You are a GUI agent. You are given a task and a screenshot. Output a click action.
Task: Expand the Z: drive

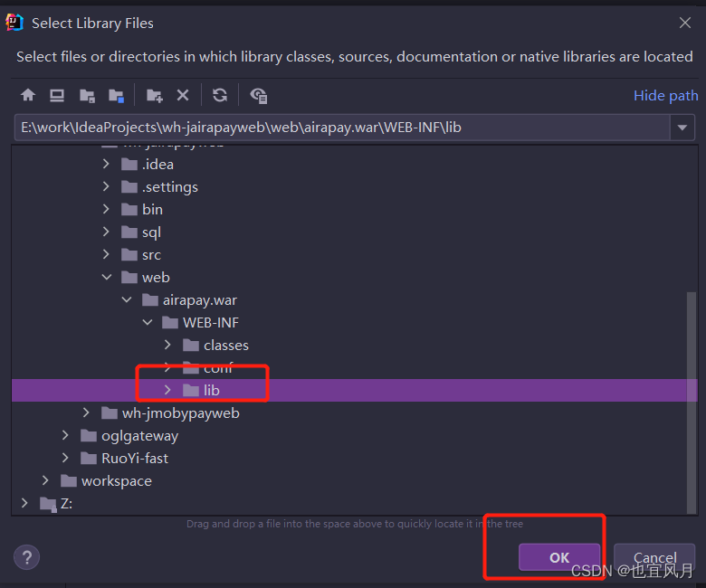pos(24,503)
